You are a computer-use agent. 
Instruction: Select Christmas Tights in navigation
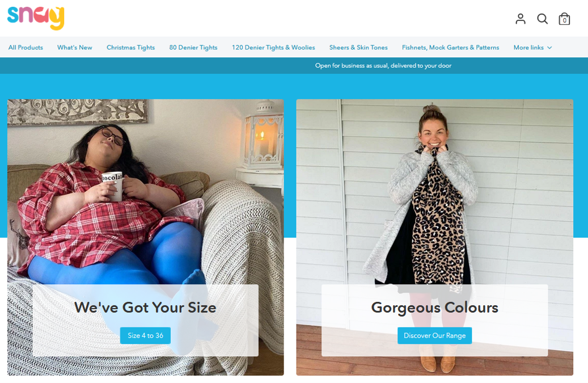(130, 47)
